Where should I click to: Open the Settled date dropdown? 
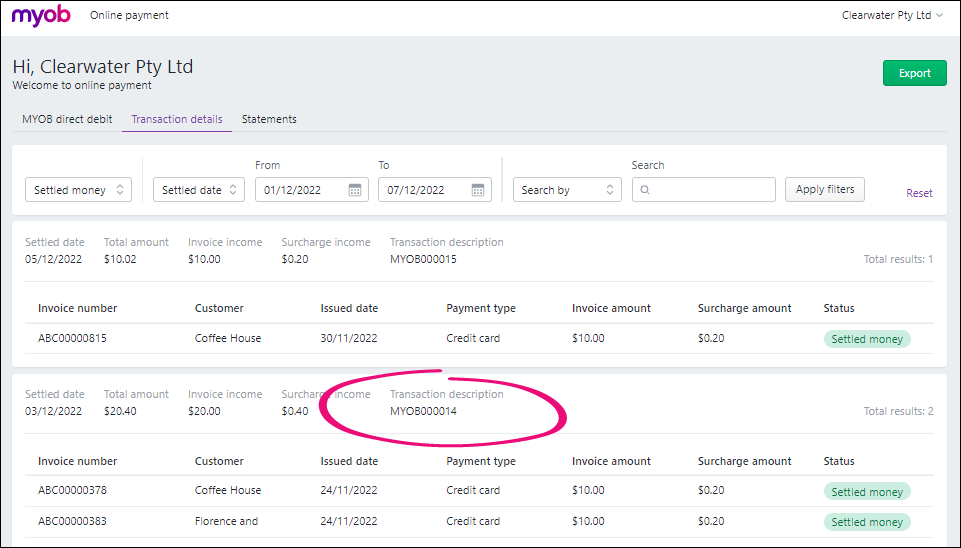[198, 190]
